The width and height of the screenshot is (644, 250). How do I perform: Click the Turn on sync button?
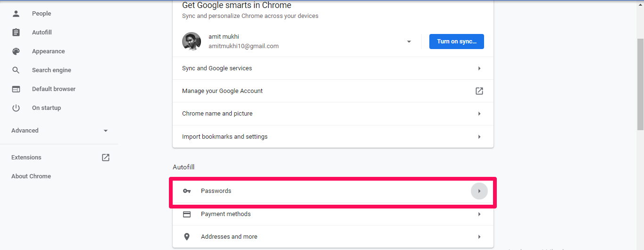coord(457,42)
